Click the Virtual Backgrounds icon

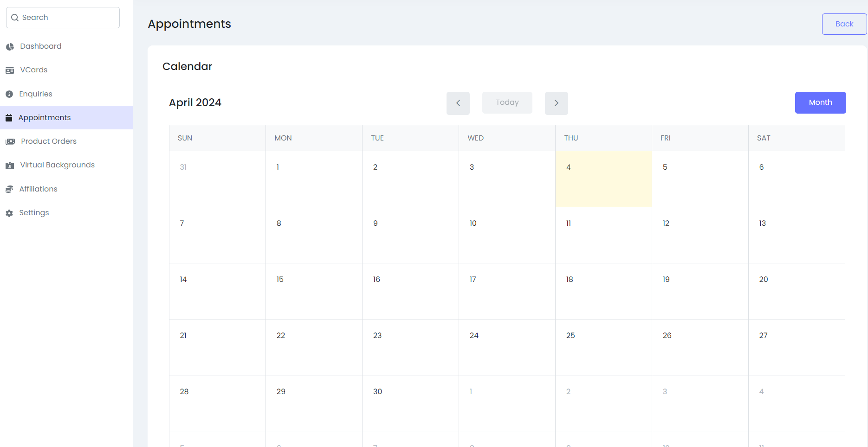pyautogui.click(x=10, y=166)
